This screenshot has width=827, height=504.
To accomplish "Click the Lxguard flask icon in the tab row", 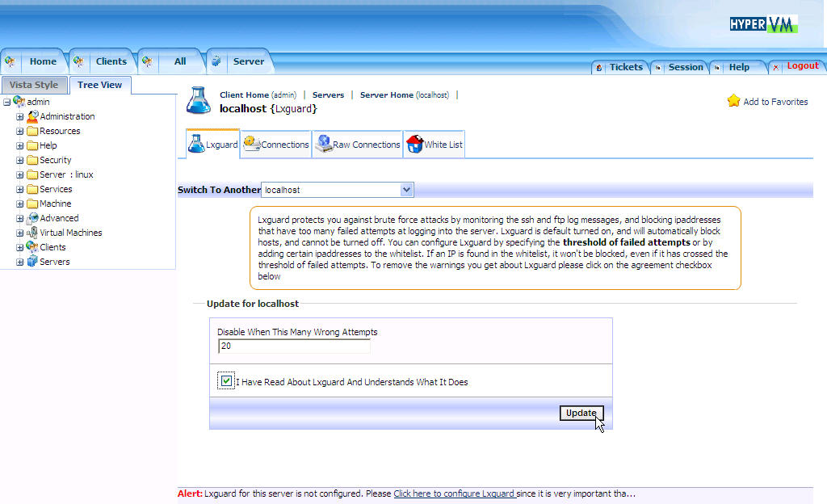I will point(196,144).
